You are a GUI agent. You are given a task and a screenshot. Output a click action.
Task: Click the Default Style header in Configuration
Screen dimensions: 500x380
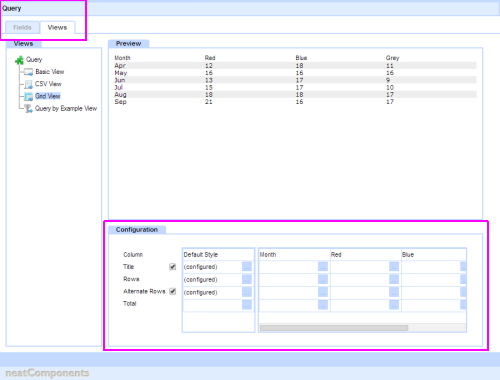pos(200,255)
